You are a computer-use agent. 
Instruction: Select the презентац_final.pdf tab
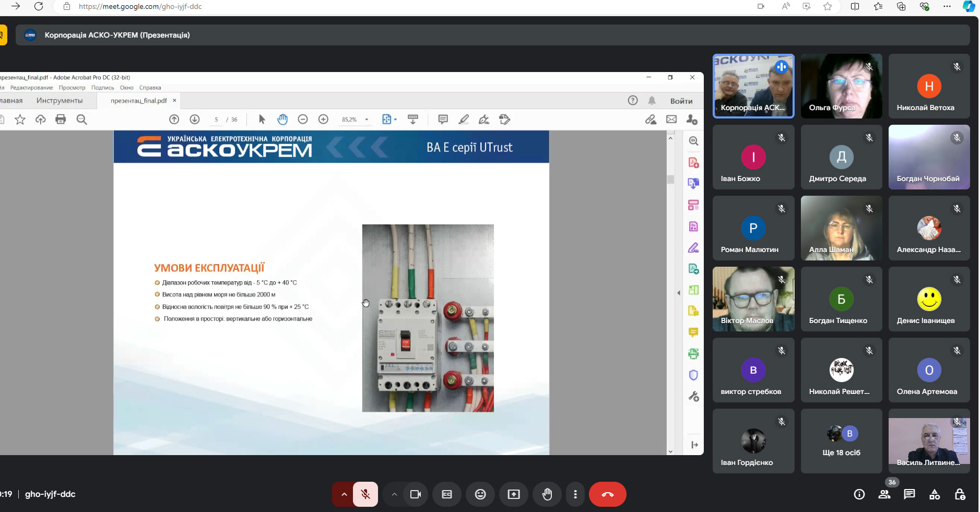(139, 101)
